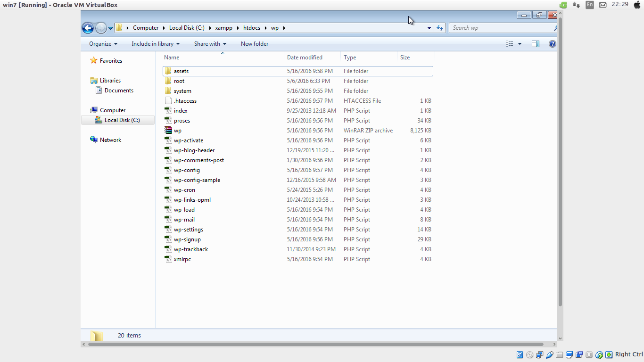Select the .htaccess file icon

tap(168, 101)
